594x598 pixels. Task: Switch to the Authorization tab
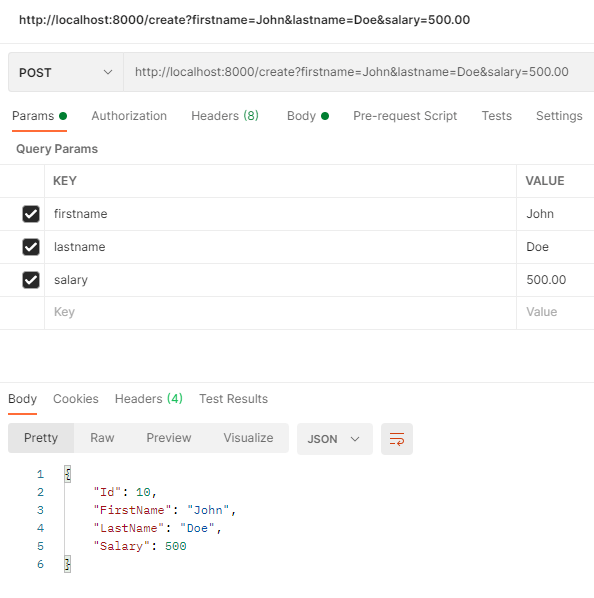[129, 116]
